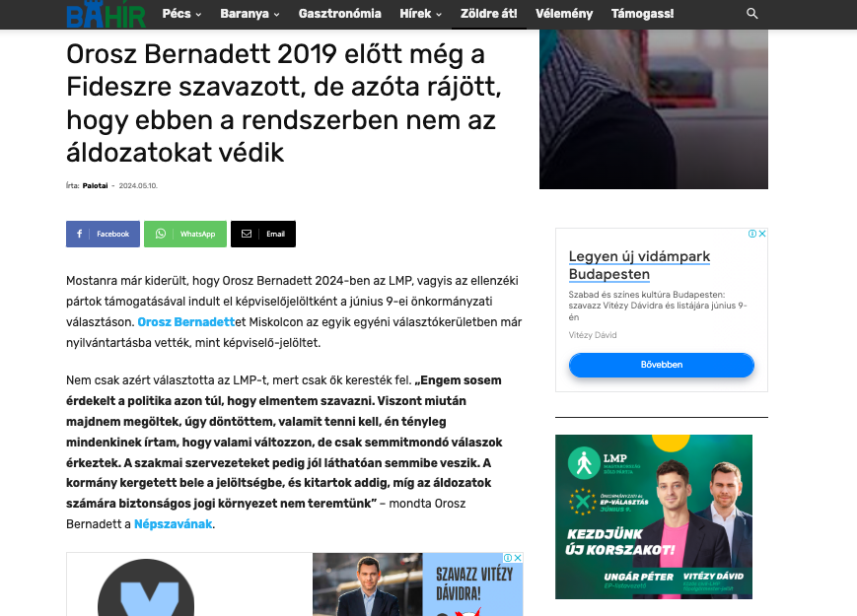Expand the Pécs menu dropdown
The width and height of the screenshot is (857, 616).
(x=182, y=14)
